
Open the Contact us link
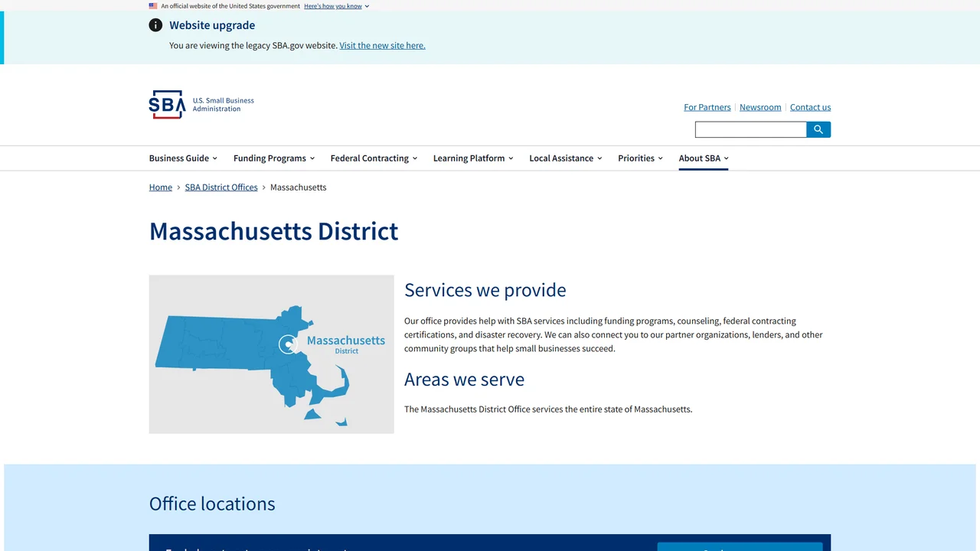click(x=810, y=108)
